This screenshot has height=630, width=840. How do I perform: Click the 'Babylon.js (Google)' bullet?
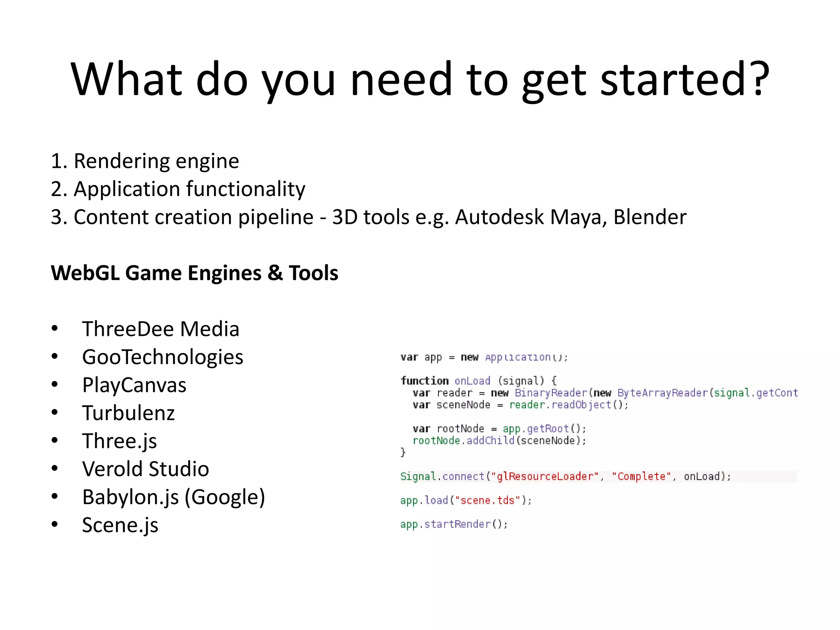[x=173, y=497]
